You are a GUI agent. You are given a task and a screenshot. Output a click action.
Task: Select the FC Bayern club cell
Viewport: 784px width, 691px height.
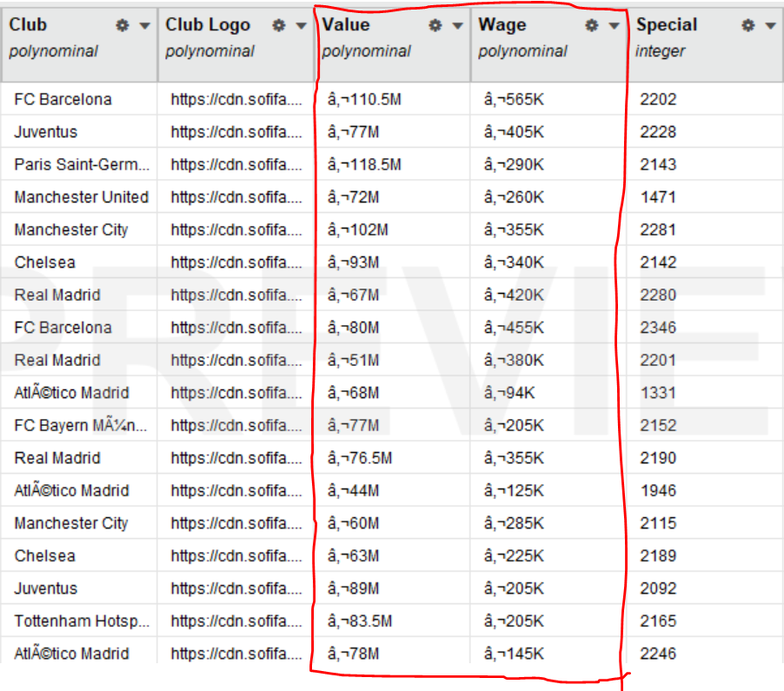81,426
